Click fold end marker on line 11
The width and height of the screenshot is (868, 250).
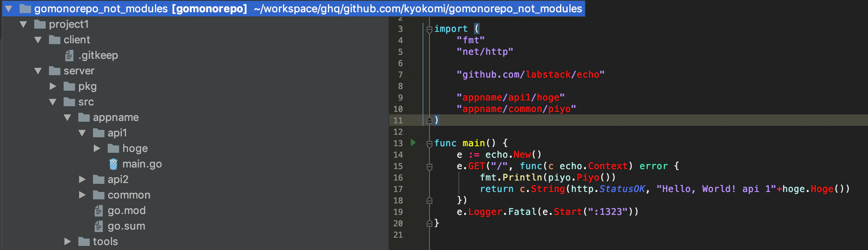tap(429, 120)
